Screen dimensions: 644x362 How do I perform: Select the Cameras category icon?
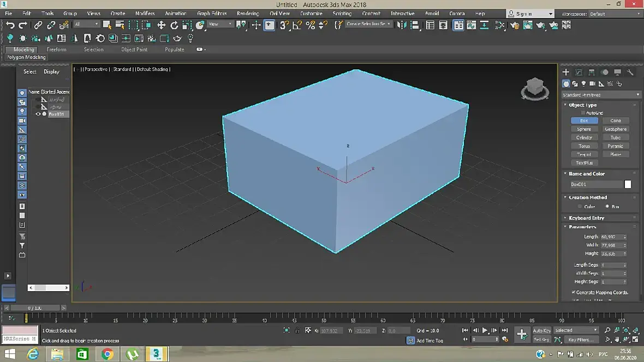592,84
